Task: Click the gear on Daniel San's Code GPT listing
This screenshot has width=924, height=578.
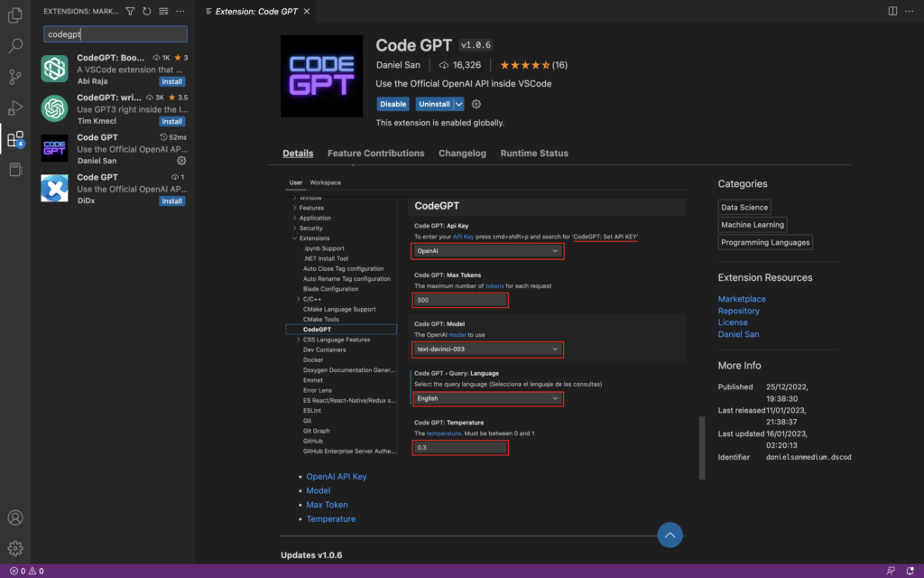Action: [180, 159]
